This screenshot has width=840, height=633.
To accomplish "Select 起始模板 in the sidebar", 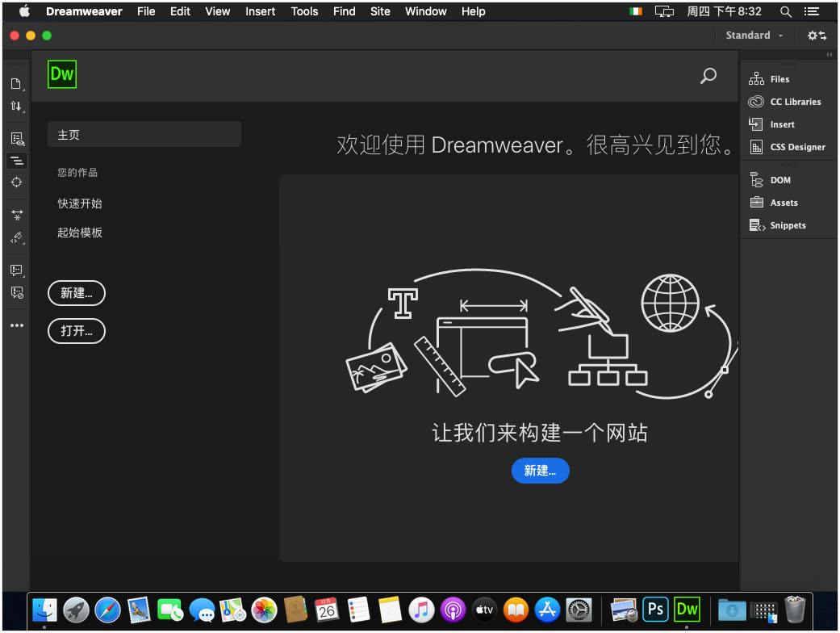I will (x=80, y=233).
